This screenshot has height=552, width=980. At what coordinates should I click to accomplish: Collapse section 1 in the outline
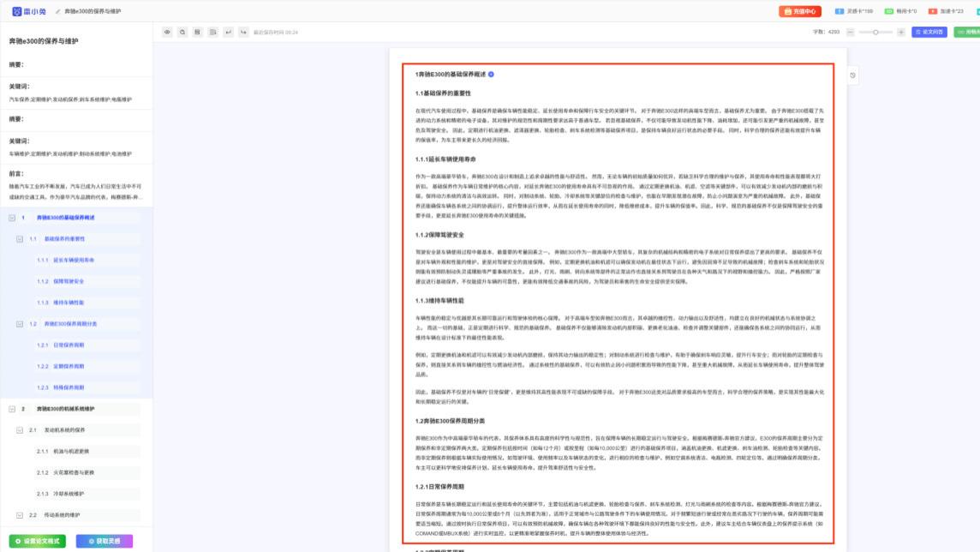[x=12, y=218]
